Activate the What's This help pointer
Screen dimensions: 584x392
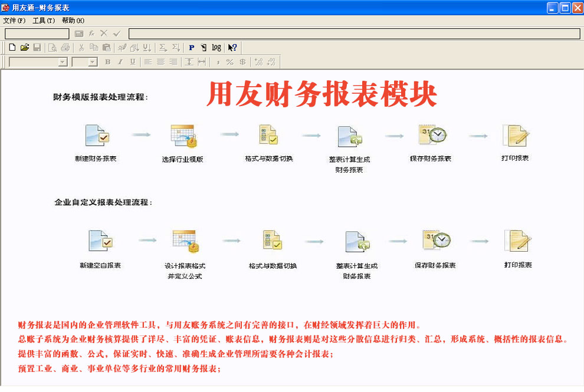pos(232,48)
